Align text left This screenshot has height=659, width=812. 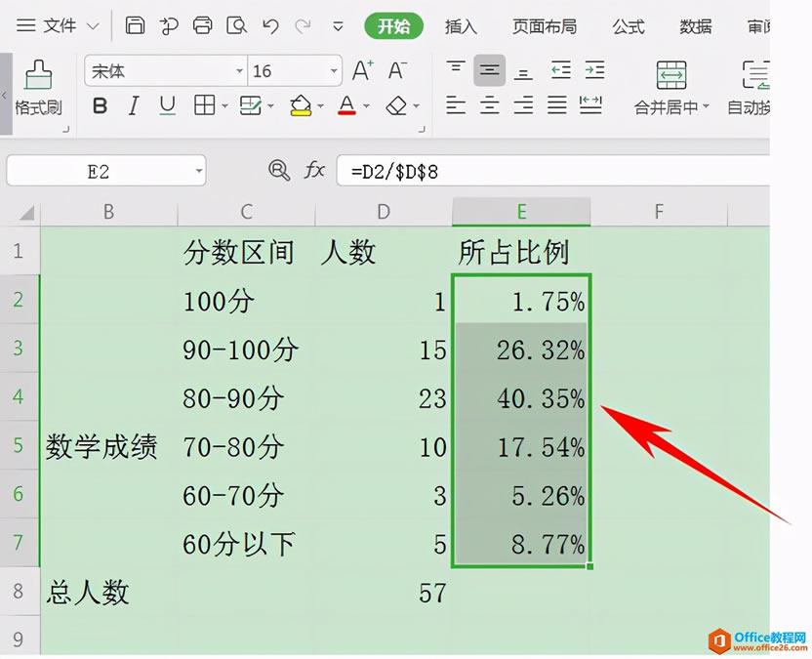click(x=456, y=105)
